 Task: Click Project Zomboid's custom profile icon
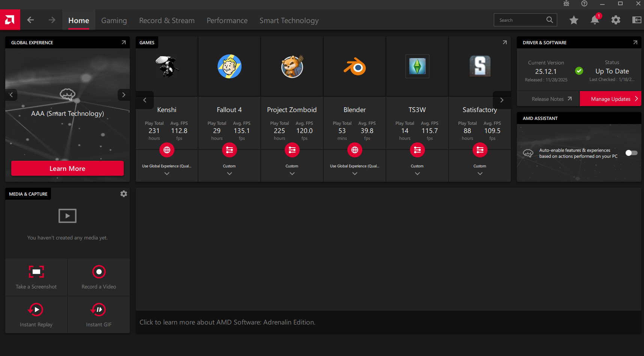pos(292,150)
